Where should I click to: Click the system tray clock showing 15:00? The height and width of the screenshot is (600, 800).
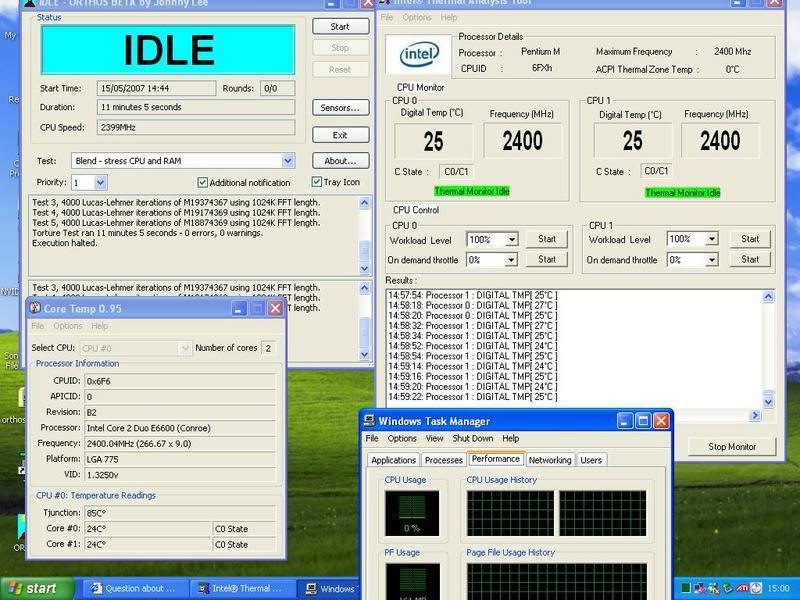pyautogui.click(x=778, y=589)
